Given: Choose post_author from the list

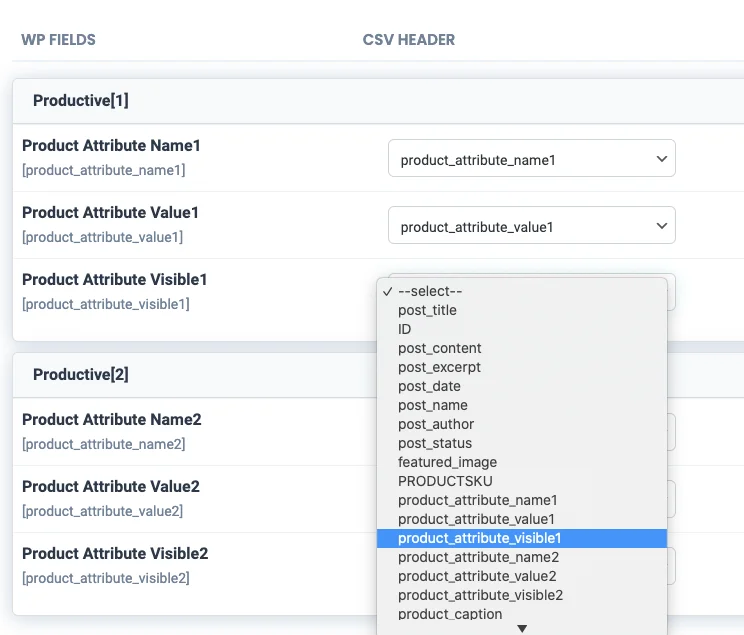Looking at the screenshot, I should (x=436, y=424).
